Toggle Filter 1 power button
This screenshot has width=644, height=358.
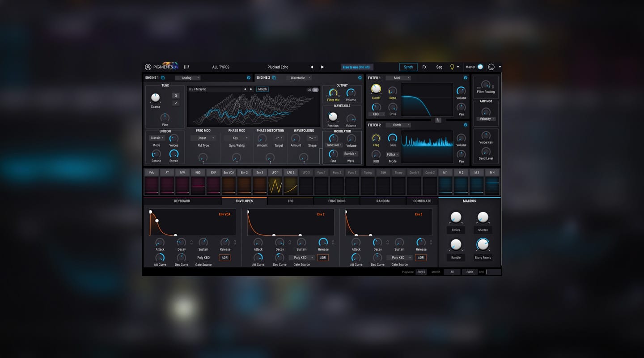(x=466, y=78)
